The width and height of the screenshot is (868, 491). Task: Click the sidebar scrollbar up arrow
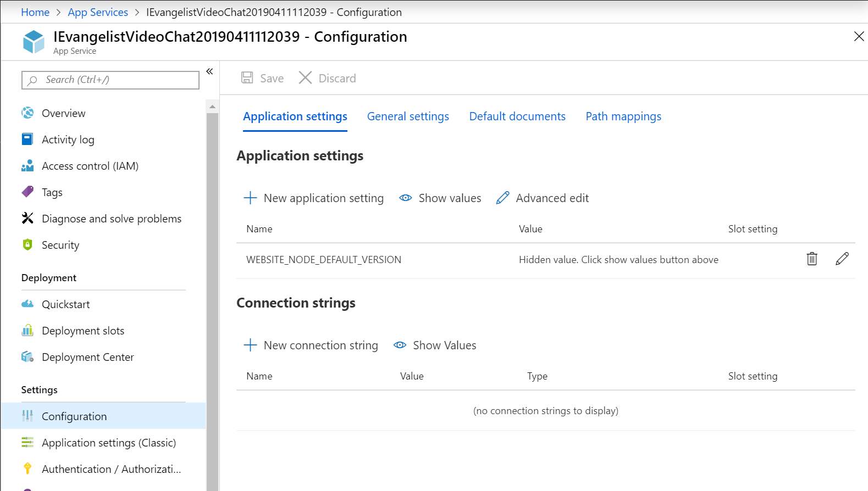coord(212,107)
